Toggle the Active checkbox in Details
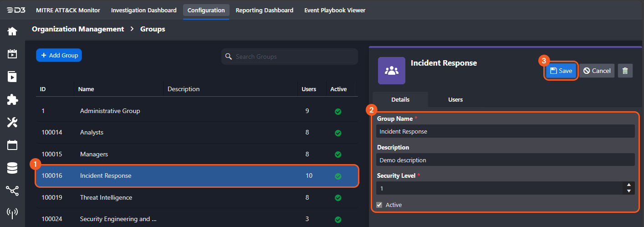 379,205
